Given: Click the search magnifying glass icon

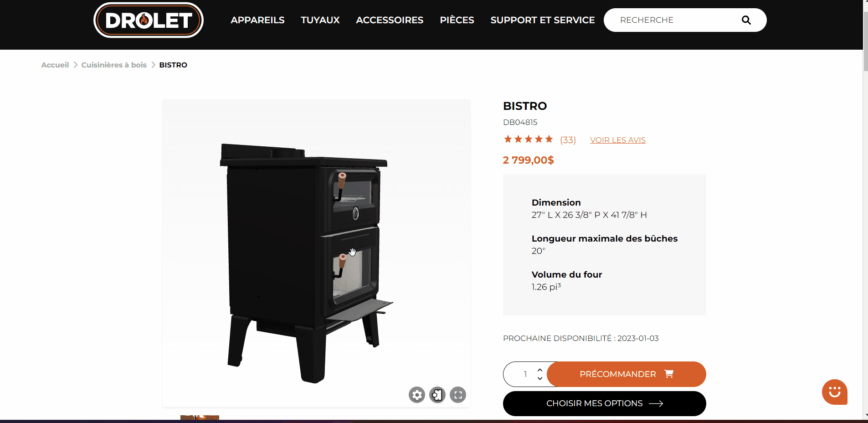Looking at the screenshot, I should coord(746,20).
